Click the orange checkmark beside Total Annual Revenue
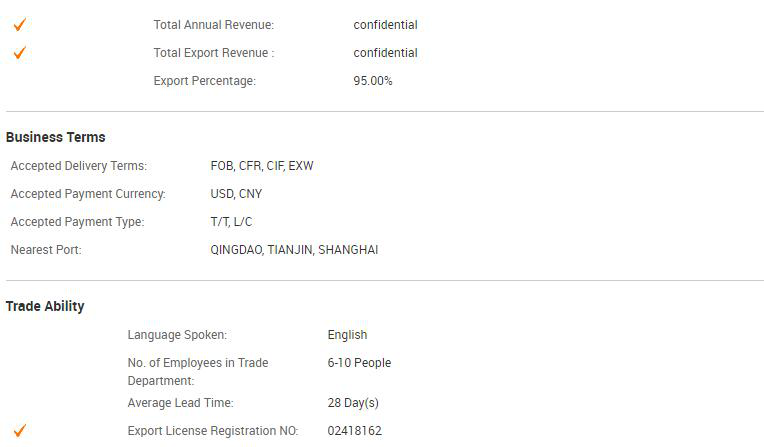 coord(20,25)
